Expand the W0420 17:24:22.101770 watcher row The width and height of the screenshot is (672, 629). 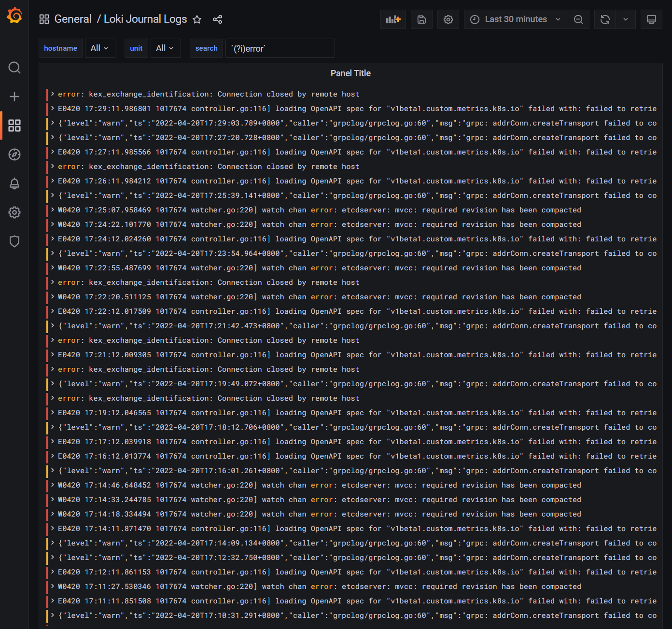pyautogui.click(x=53, y=224)
